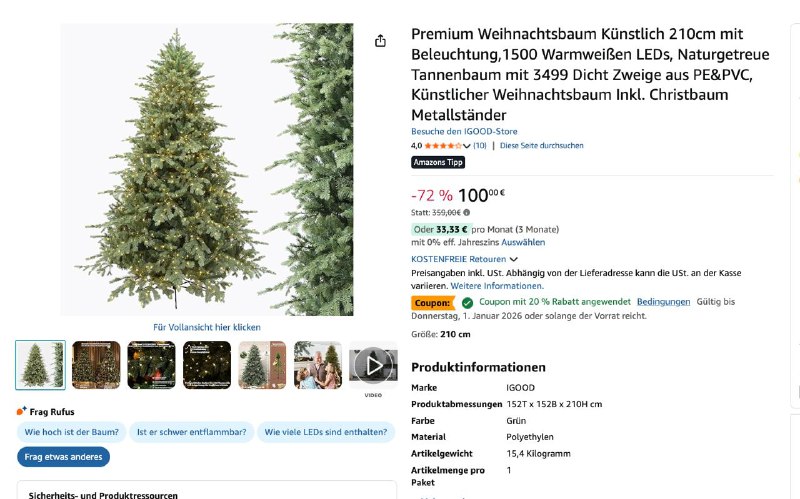This screenshot has height=499, width=800.
Task: Click the Frag Rufus sparkle icon
Action: [x=21, y=411]
